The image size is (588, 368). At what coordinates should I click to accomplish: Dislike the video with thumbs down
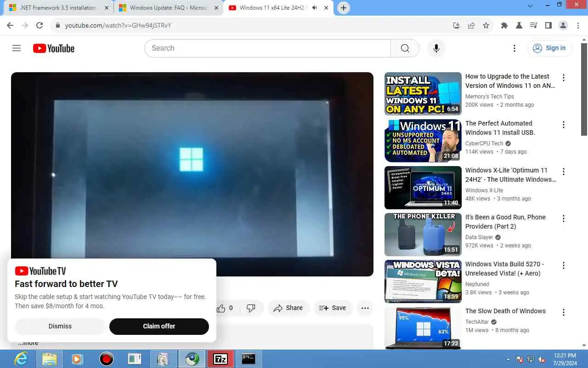click(251, 308)
